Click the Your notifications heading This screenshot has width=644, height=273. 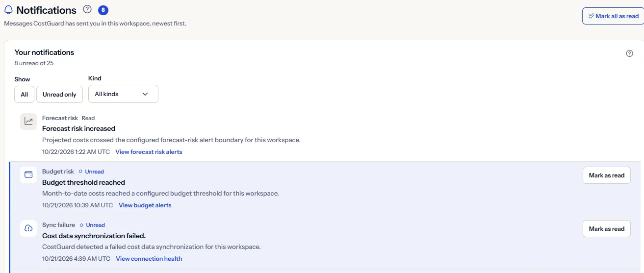point(44,52)
